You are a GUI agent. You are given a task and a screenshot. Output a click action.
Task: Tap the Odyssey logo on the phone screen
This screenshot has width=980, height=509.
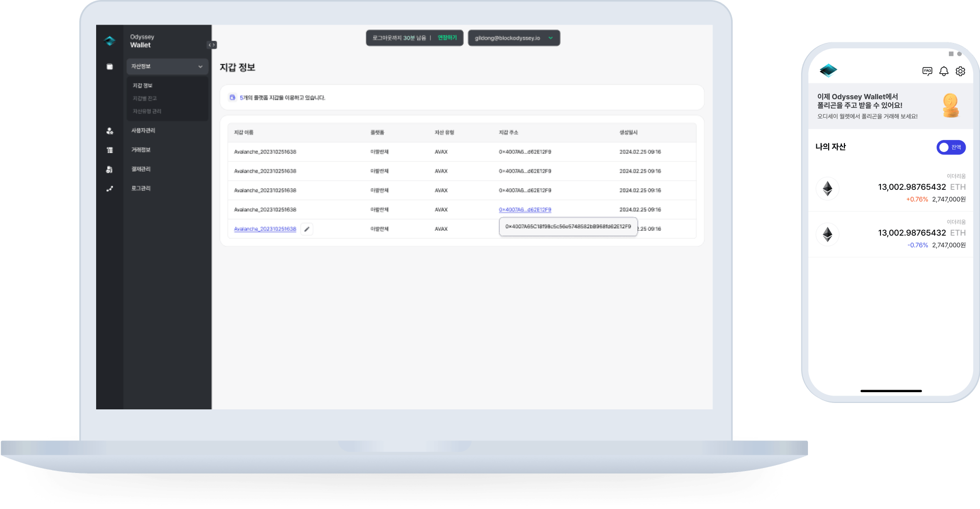(x=828, y=71)
